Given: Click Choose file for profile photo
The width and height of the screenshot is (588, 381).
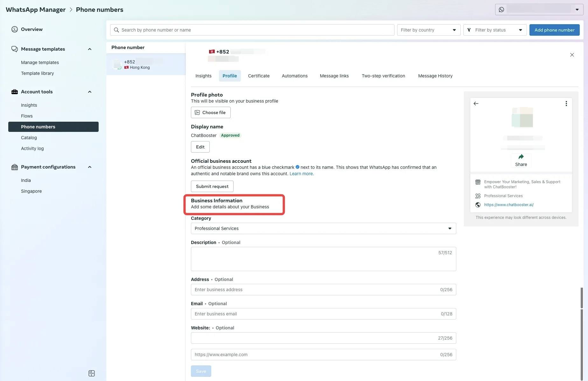Looking at the screenshot, I should point(211,112).
